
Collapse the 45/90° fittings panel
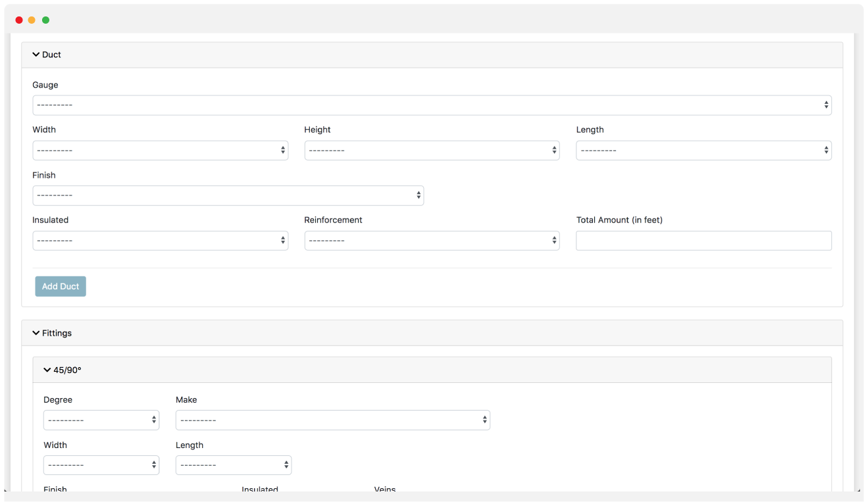click(47, 370)
